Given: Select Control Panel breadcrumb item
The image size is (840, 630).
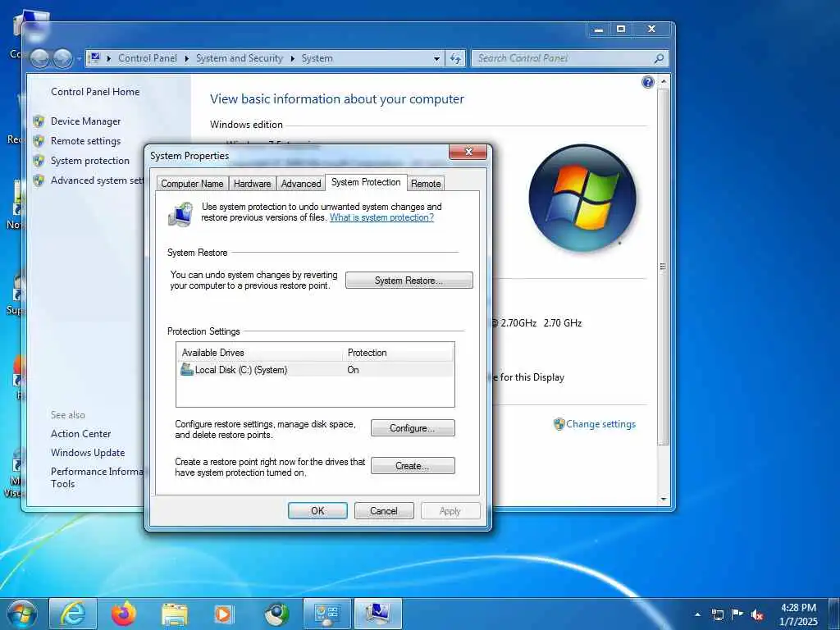Looking at the screenshot, I should (x=148, y=58).
